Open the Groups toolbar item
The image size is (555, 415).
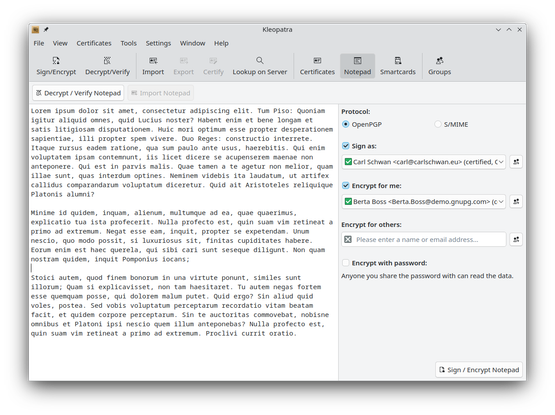[x=439, y=66]
